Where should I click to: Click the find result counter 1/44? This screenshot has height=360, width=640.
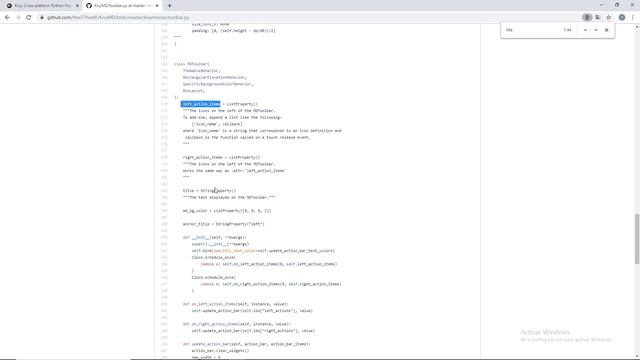tap(567, 30)
